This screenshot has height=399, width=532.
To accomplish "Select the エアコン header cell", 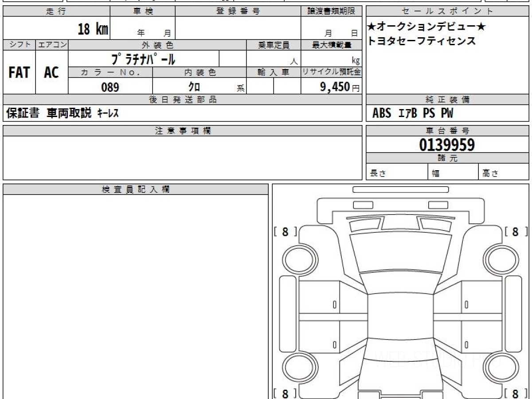I will click(52, 45).
